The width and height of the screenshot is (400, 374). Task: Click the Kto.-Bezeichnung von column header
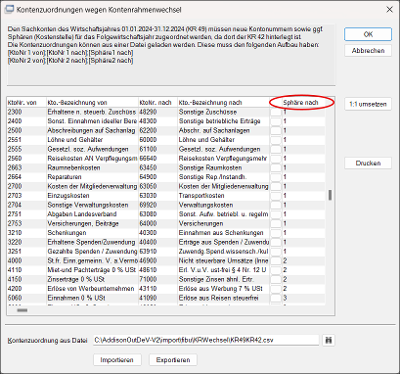click(x=92, y=103)
